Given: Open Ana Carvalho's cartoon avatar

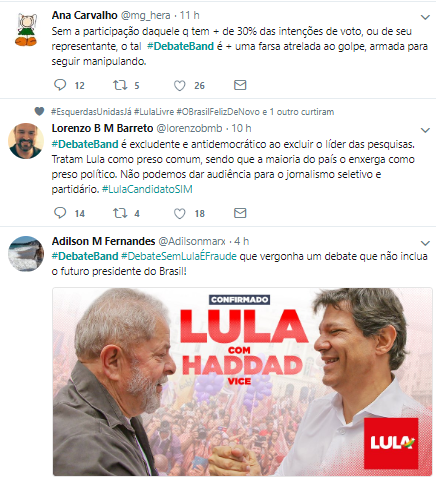Looking at the screenshot, I should point(26,29).
